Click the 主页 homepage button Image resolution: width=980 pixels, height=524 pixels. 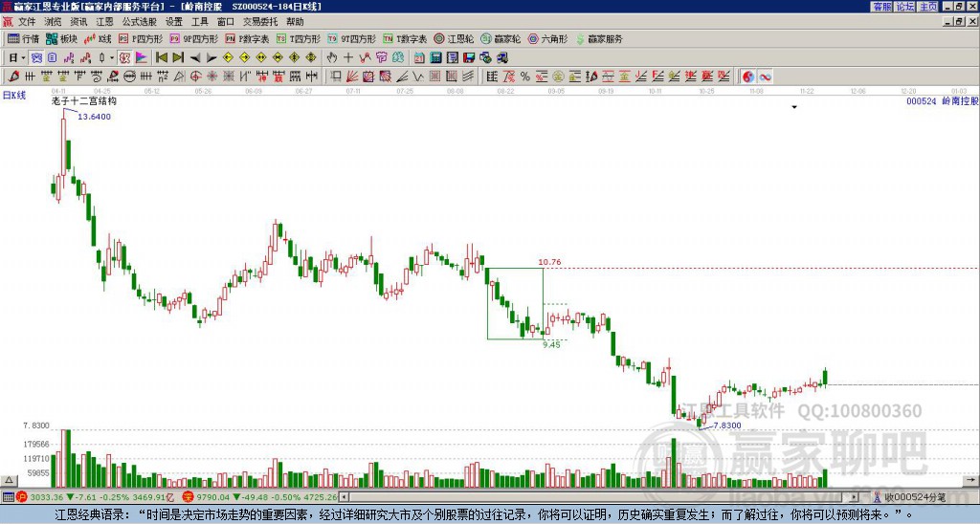click(928, 7)
